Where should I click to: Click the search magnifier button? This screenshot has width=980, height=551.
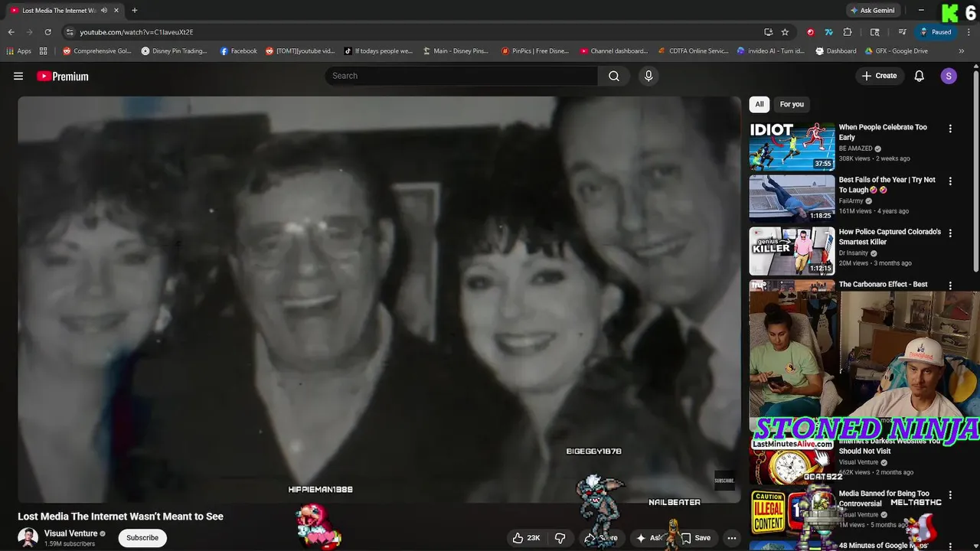click(614, 76)
